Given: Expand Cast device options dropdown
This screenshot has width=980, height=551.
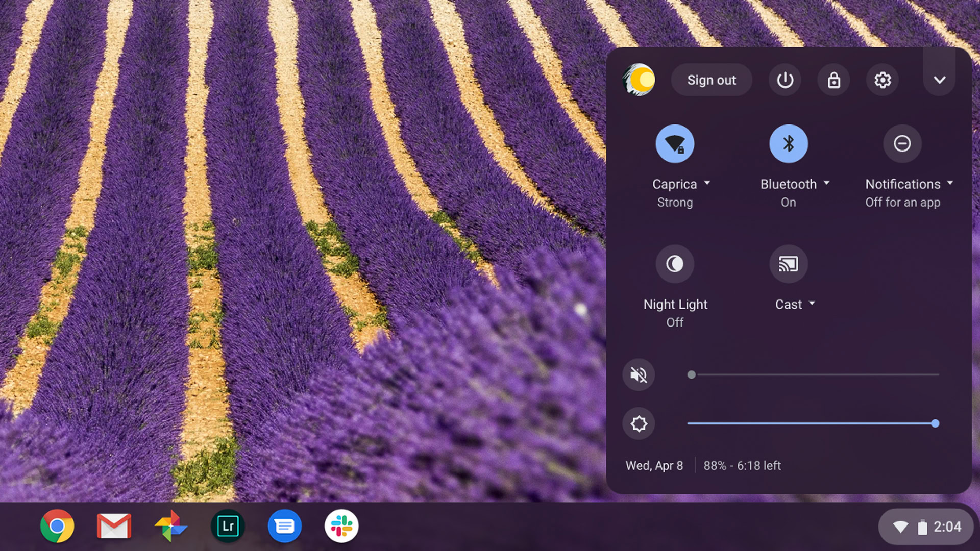Looking at the screenshot, I should (812, 304).
